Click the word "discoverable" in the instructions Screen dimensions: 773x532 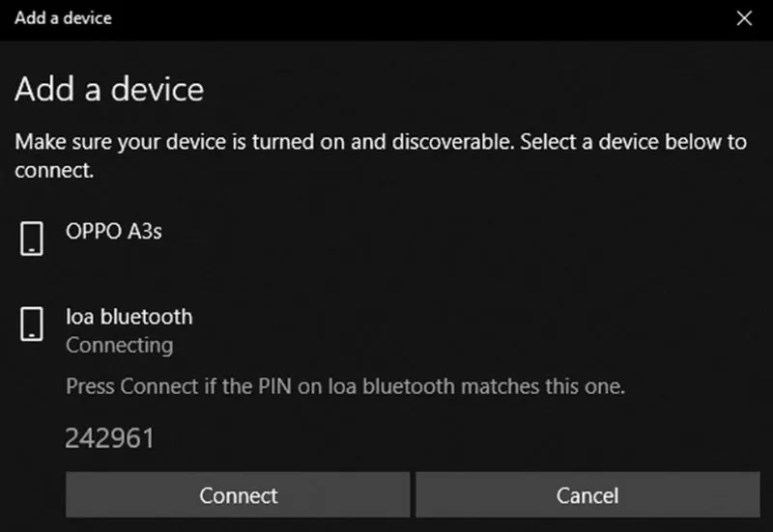448,143
